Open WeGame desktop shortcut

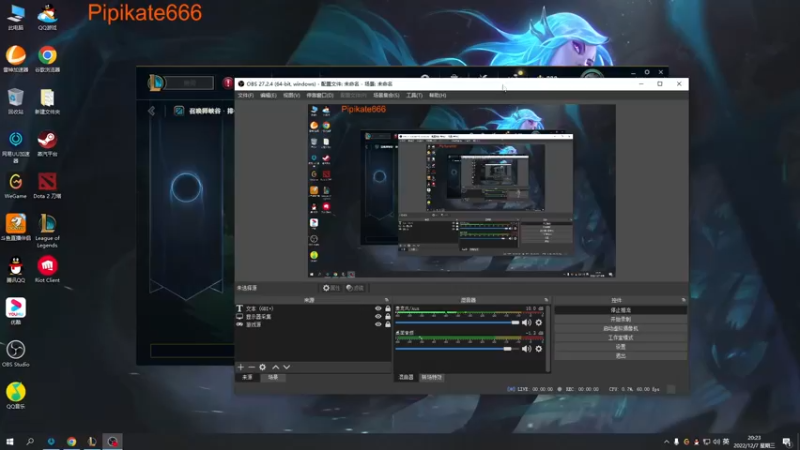(16, 186)
